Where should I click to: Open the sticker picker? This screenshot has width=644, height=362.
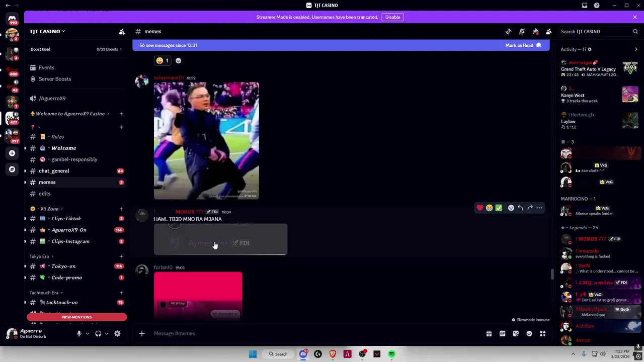(516, 333)
